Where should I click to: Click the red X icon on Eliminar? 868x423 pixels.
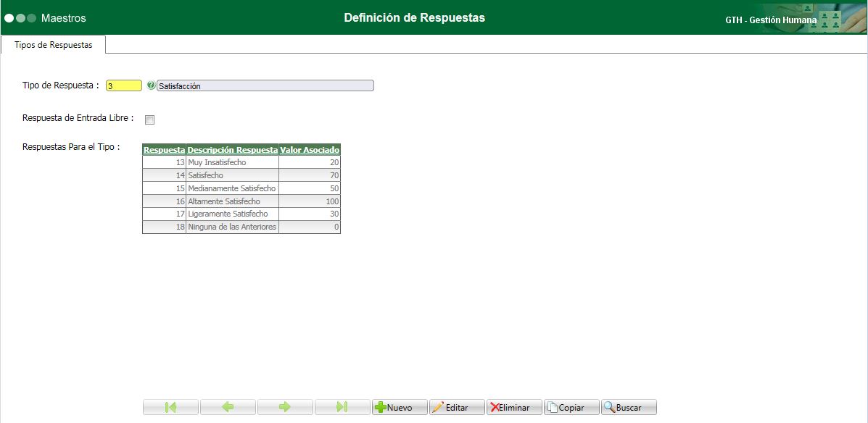tap(495, 406)
